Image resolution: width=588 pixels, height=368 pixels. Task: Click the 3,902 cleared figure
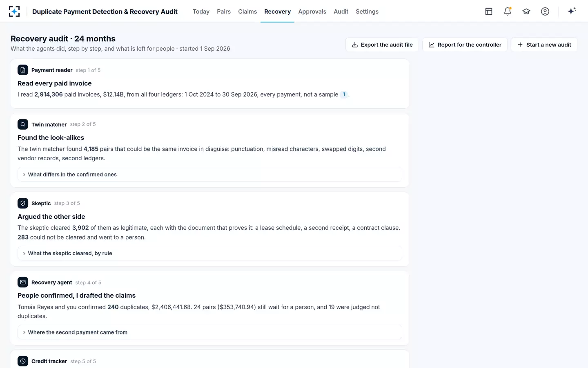80,228
